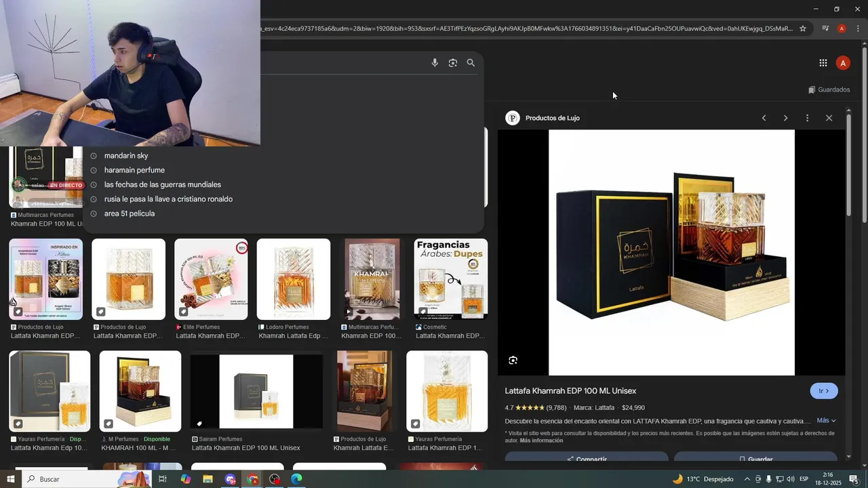The image size is (868, 488).
Task: Select the 'haramain perfume' search suggestion
Action: point(134,170)
